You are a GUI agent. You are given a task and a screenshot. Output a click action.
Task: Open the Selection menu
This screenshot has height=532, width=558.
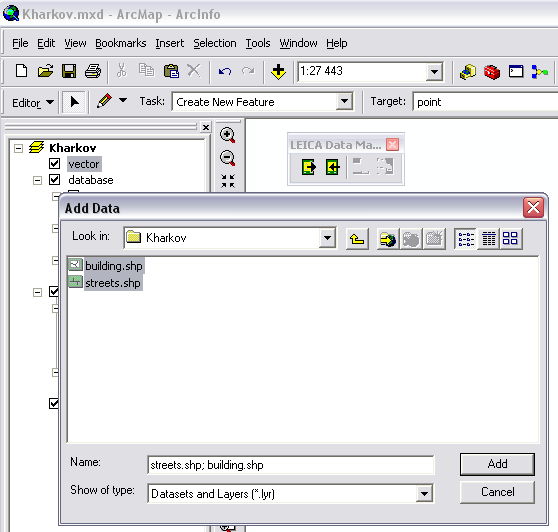[215, 43]
